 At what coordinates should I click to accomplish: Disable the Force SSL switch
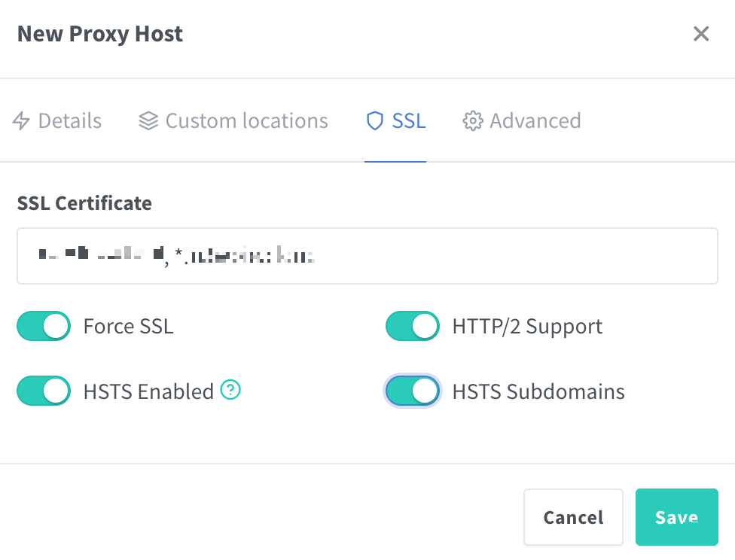(x=44, y=327)
